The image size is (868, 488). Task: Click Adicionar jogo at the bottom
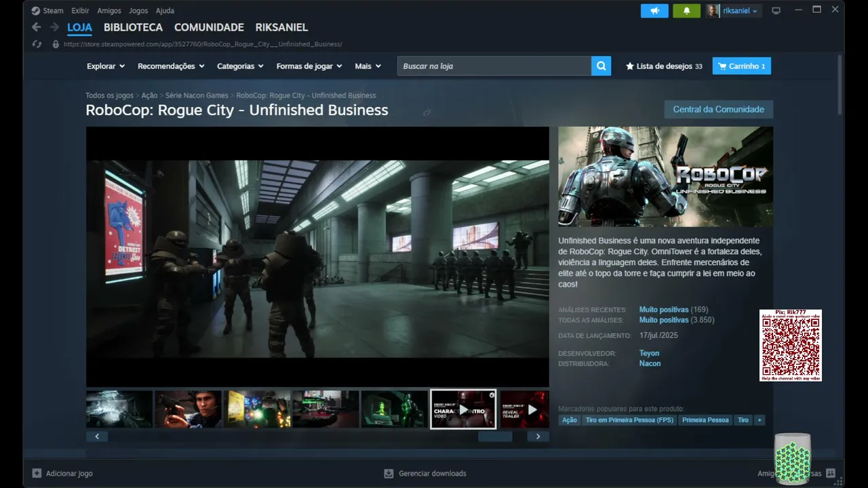[63, 473]
